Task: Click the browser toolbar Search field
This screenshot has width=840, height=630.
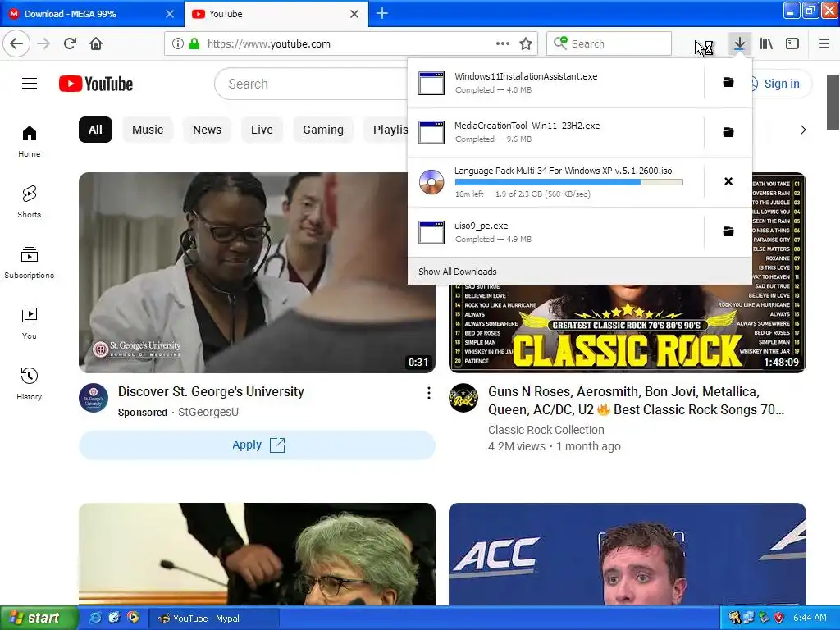Action: coord(609,44)
